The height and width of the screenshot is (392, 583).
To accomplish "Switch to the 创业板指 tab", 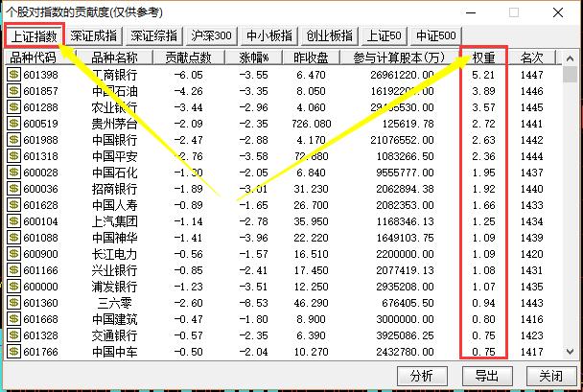I will click(330, 36).
